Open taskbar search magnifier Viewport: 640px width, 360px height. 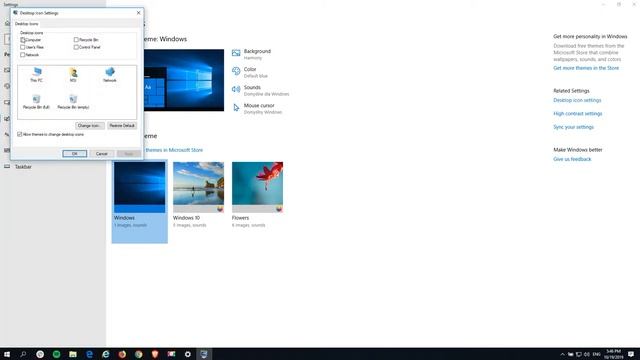(23, 354)
